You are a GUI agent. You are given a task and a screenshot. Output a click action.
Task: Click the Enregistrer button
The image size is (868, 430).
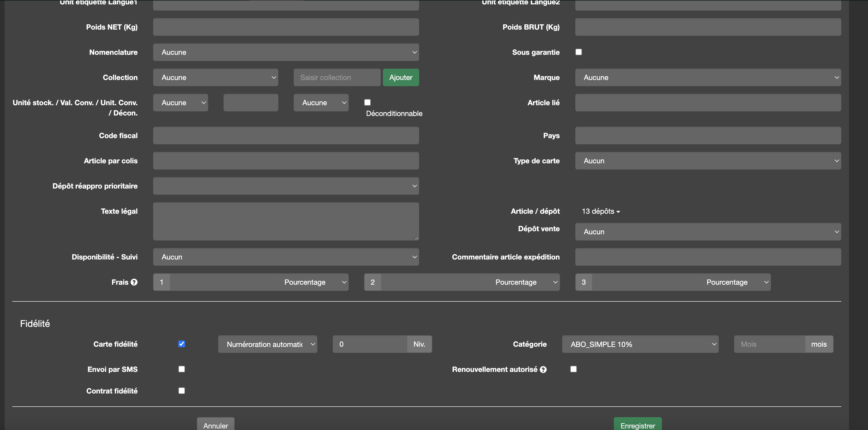coord(638,424)
